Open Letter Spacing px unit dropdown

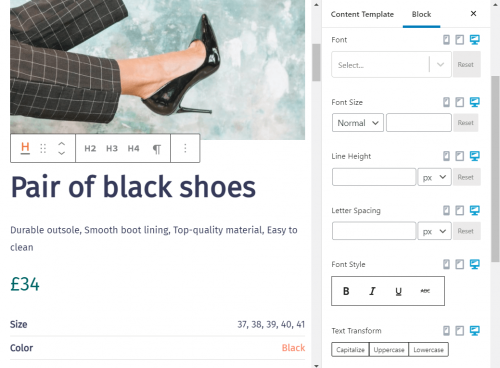(434, 231)
